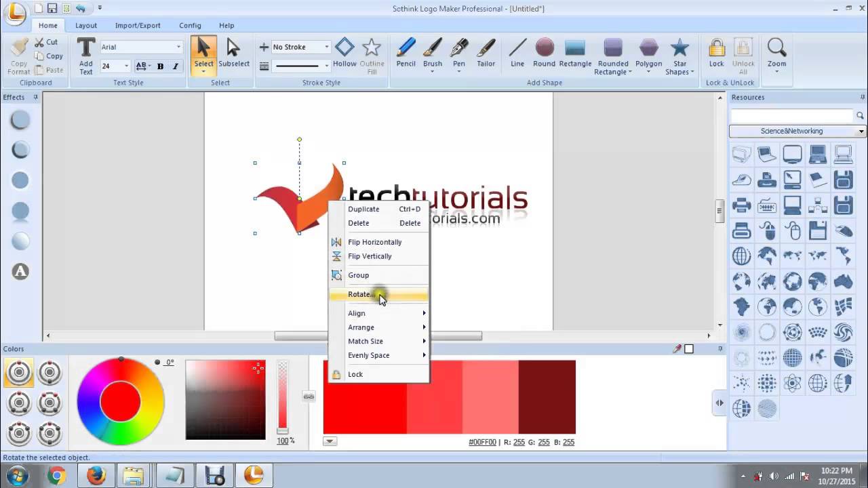Open dropdown arrow below color swatches
The width and height of the screenshot is (868, 488).
[x=330, y=441]
